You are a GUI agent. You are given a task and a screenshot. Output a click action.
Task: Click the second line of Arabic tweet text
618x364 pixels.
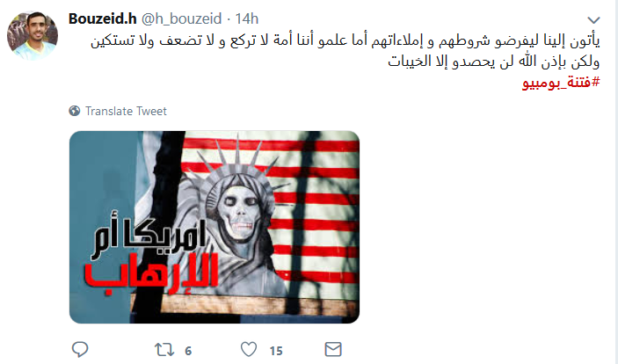coord(494,62)
